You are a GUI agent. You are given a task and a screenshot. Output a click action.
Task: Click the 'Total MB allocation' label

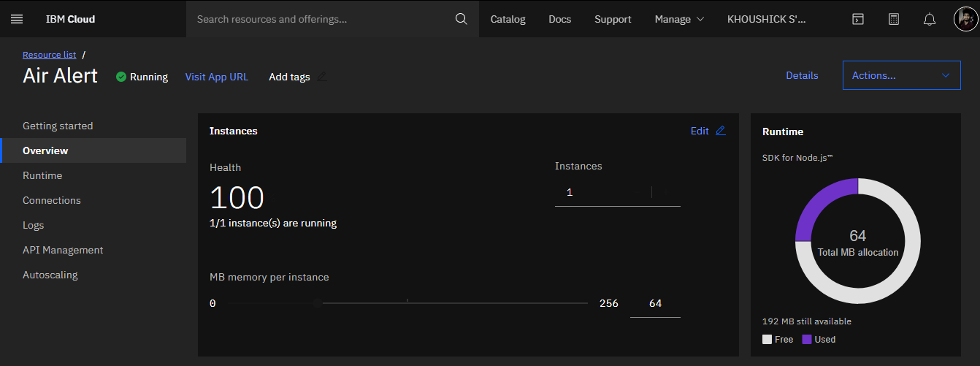click(x=858, y=252)
